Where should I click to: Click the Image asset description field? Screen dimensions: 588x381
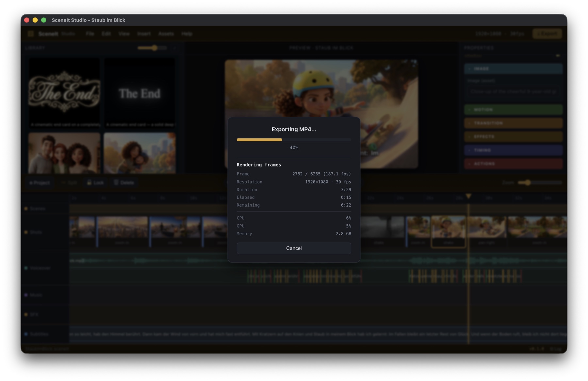[513, 92]
